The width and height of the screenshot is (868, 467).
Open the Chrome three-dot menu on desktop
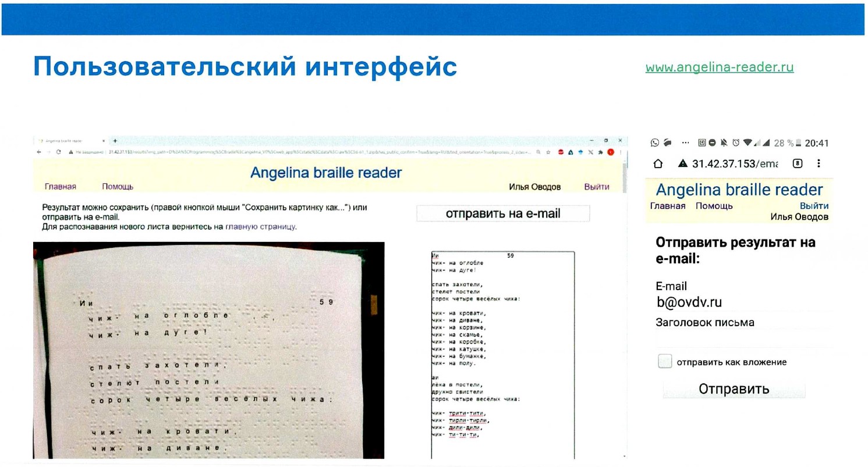click(x=621, y=152)
